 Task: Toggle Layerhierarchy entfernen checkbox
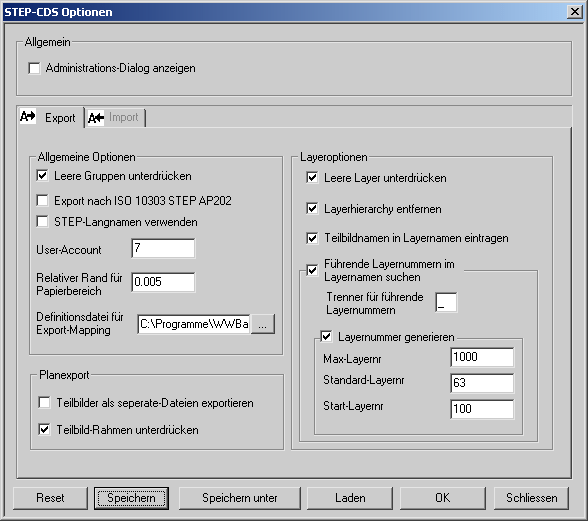pos(312,208)
